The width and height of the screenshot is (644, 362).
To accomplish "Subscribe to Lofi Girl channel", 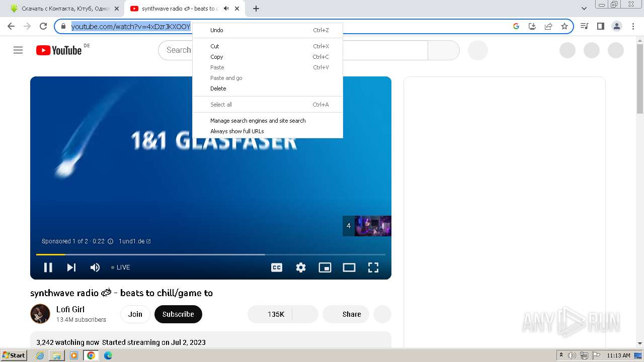I will coord(178,314).
